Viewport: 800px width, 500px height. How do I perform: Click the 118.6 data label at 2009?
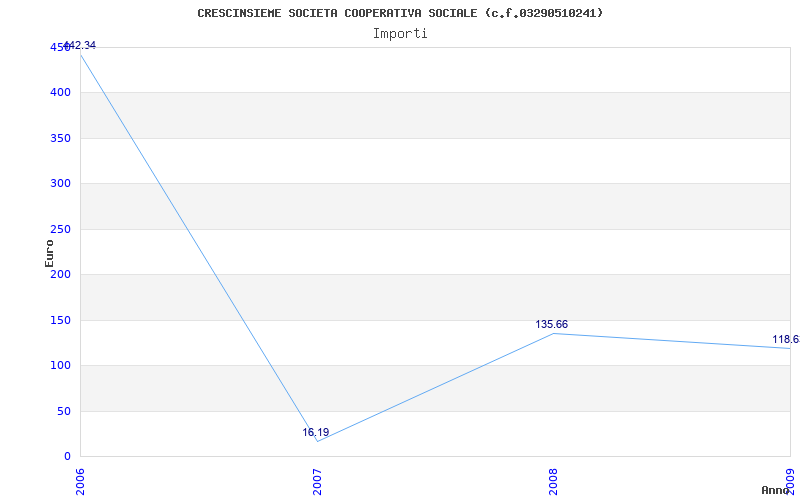point(786,339)
